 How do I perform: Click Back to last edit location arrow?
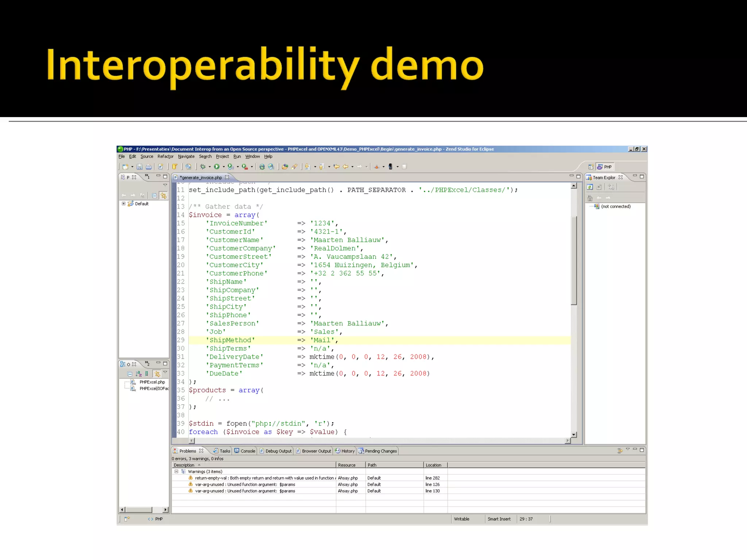pyautogui.click(x=336, y=167)
